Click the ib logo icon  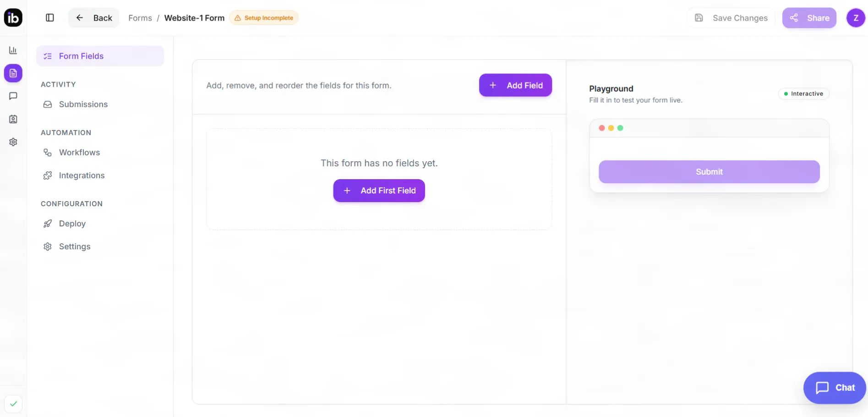click(13, 18)
